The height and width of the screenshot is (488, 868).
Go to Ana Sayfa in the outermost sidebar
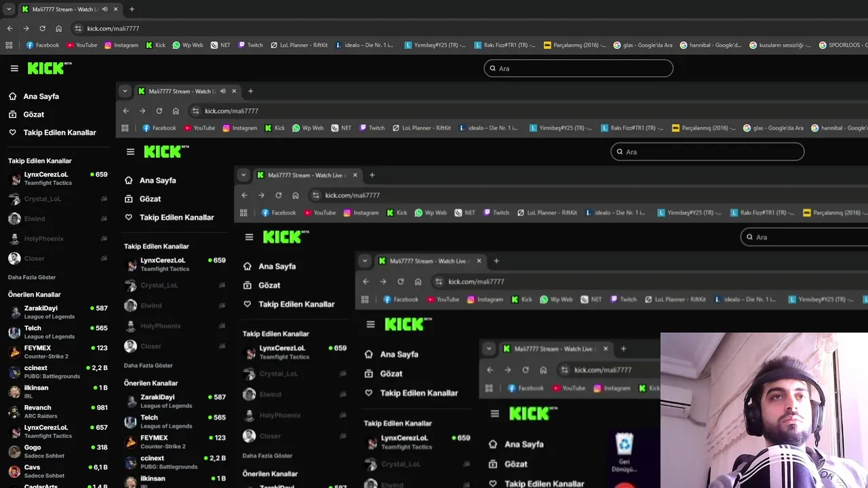(x=34, y=96)
